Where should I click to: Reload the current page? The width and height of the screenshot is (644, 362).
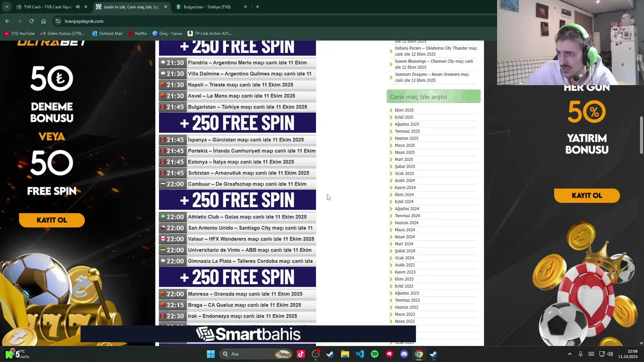[31, 21]
